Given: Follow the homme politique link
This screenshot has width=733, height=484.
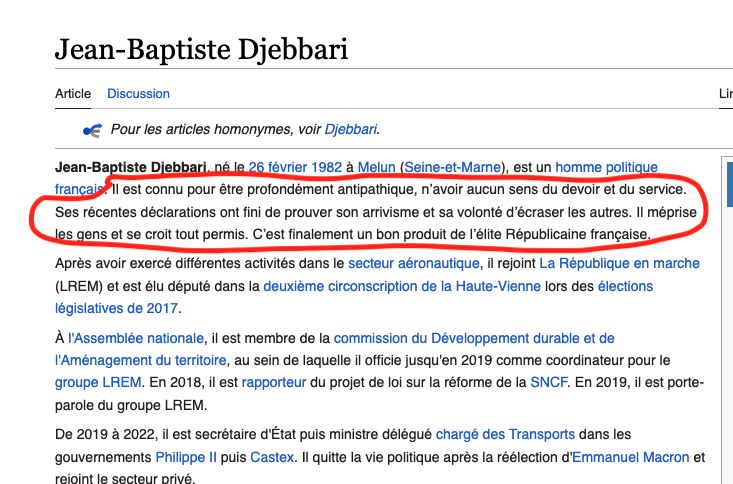Looking at the screenshot, I should [x=606, y=167].
